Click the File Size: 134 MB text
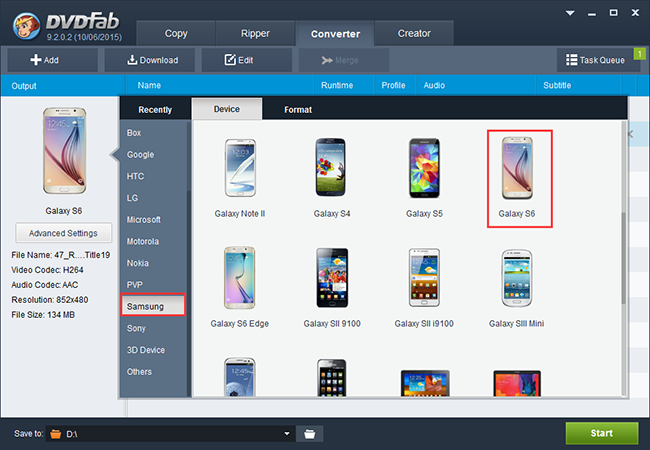Screen dimensions: 650x450 [43, 315]
